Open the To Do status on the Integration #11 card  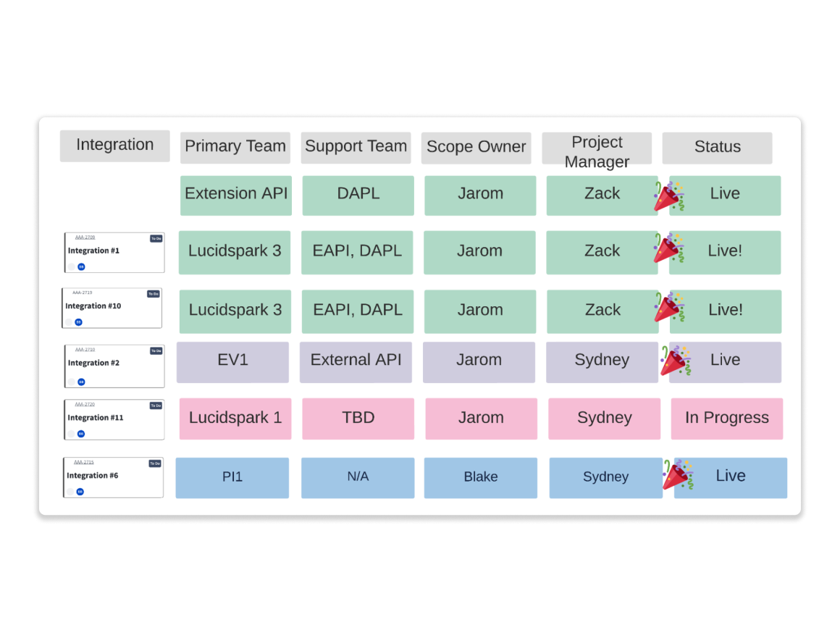pyautogui.click(x=156, y=406)
